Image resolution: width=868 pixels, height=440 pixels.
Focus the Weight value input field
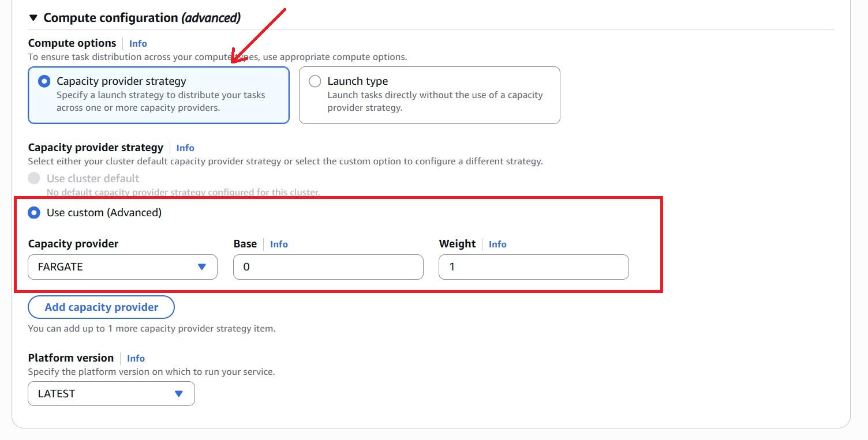(533, 267)
